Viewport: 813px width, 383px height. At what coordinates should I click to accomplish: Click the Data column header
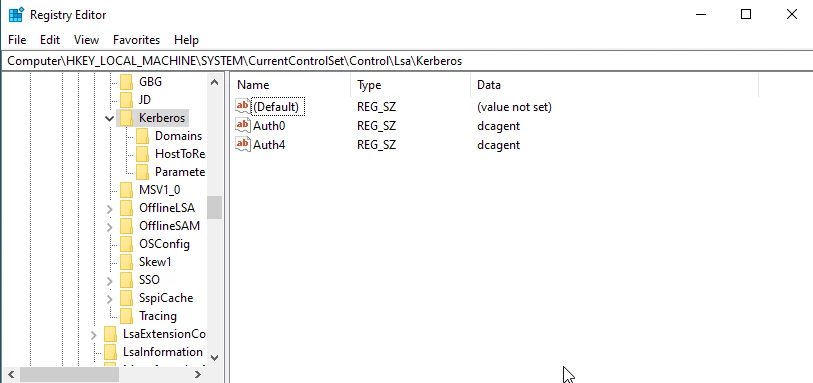coord(614,85)
